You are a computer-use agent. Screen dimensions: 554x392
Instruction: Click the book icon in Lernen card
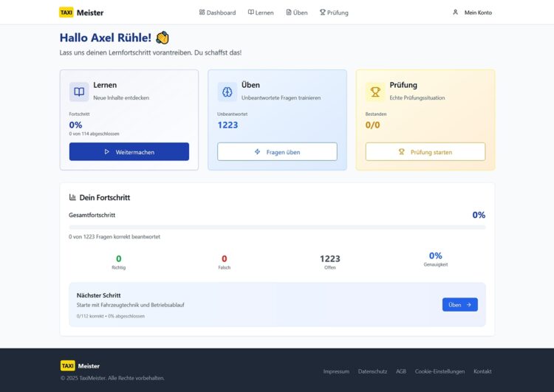[79, 92]
